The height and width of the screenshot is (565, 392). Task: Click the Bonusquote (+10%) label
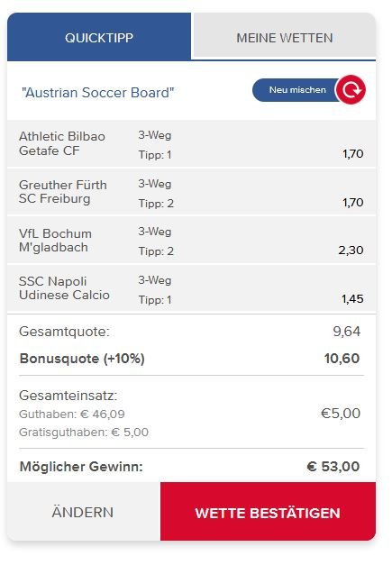coord(82,359)
